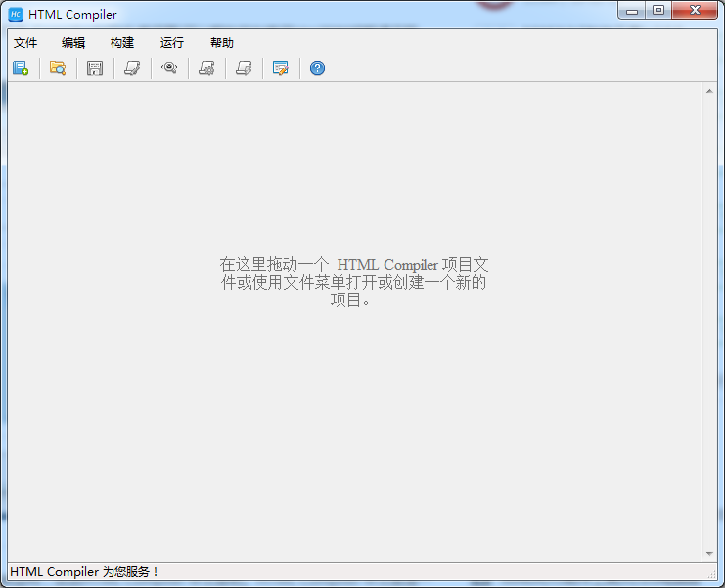Click the scroll with pen toolbar icon

pos(132,68)
